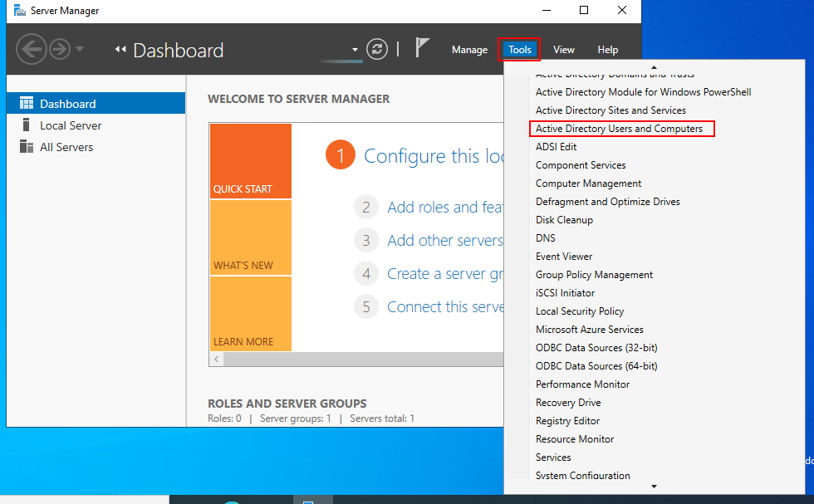Open Services from the Tools menu
Image resolution: width=814 pixels, height=504 pixels.
[x=553, y=458]
